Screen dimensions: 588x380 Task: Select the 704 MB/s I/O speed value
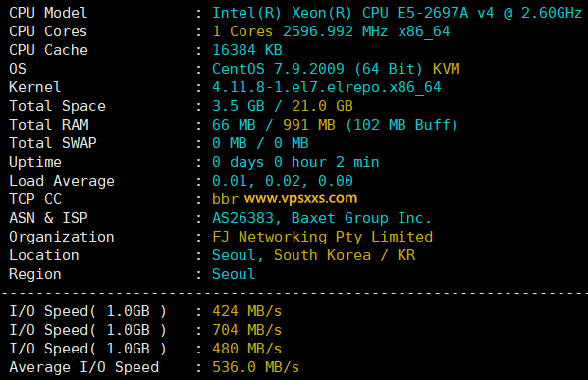coord(246,330)
